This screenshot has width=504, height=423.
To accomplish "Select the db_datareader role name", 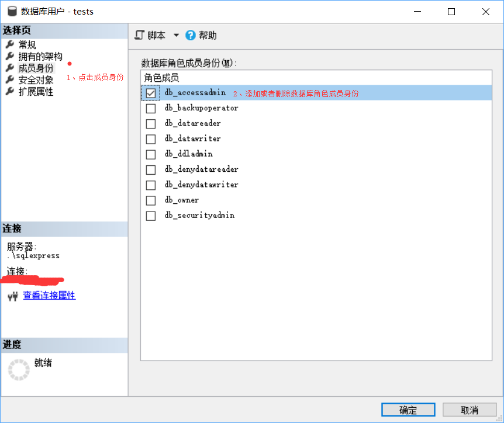I will (x=192, y=123).
